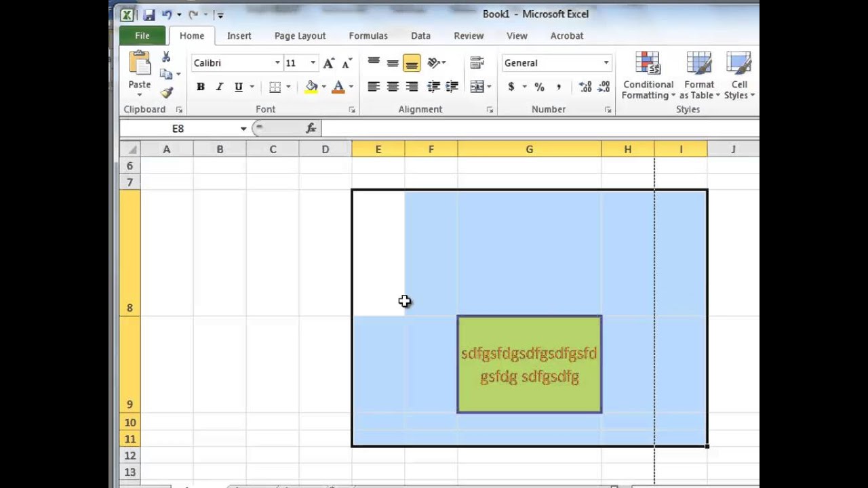
Task: Increase font size with Grow Font icon
Action: (329, 63)
